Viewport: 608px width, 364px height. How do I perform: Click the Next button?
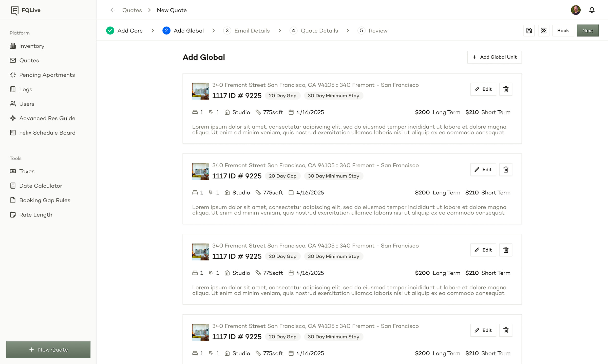[588, 31]
